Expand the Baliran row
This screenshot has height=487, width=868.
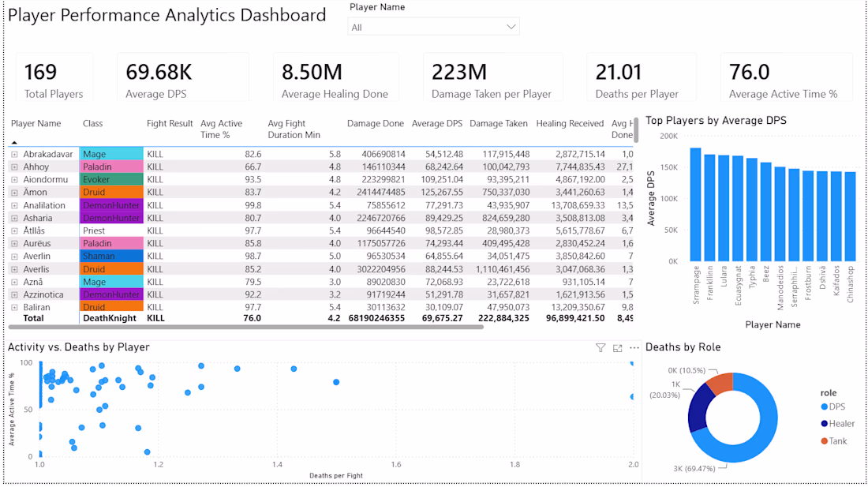(14, 308)
